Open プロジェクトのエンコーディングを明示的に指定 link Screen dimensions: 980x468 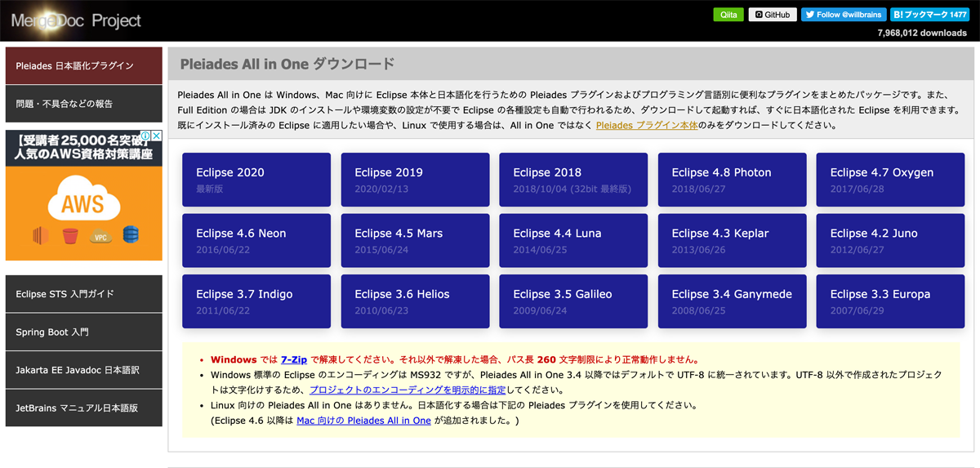(408, 390)
